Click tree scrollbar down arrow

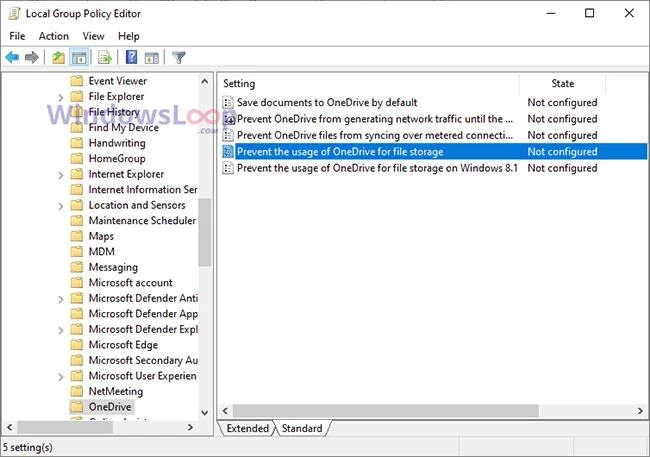tap(205, 413)
